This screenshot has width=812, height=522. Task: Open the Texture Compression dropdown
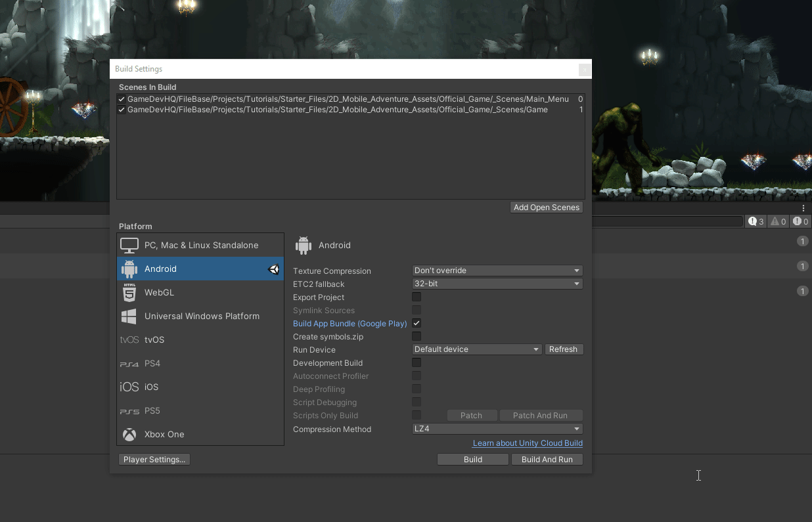pyautogui.click(x=497, y=271)
